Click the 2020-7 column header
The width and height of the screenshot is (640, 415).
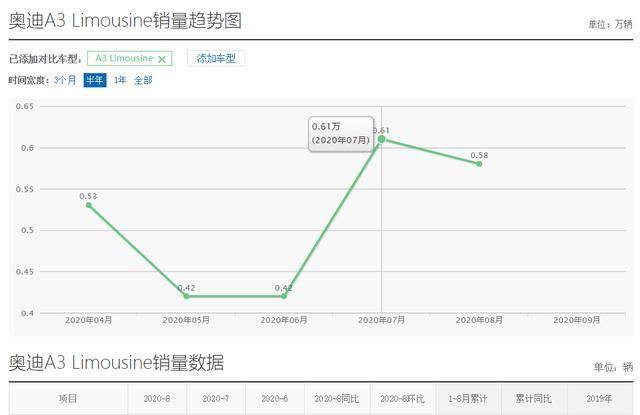click(x=216, y=399)
